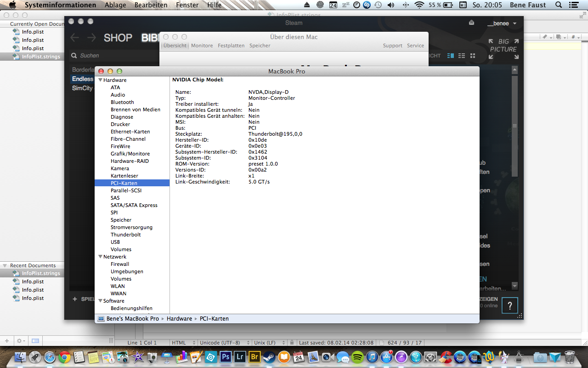Open Spotlight search in the menu bar
The image size is (588, 368).
click(x=559, y=5)
